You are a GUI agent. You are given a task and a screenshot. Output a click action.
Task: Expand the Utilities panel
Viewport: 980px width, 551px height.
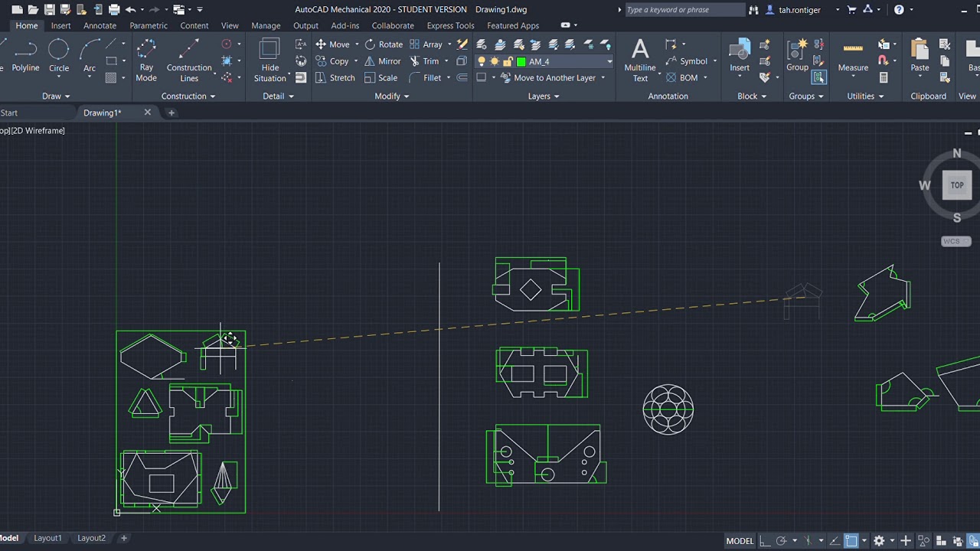coord(865,96)
